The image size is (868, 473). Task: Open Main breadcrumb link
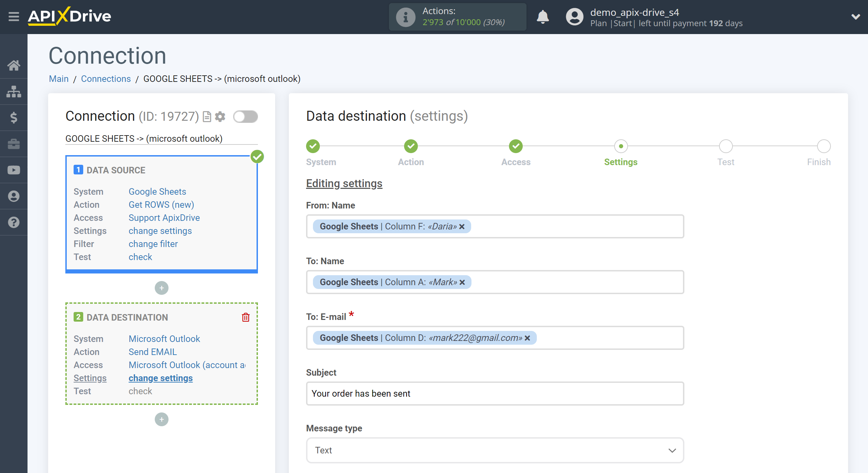pyautogui.click(x=59, y=79)
